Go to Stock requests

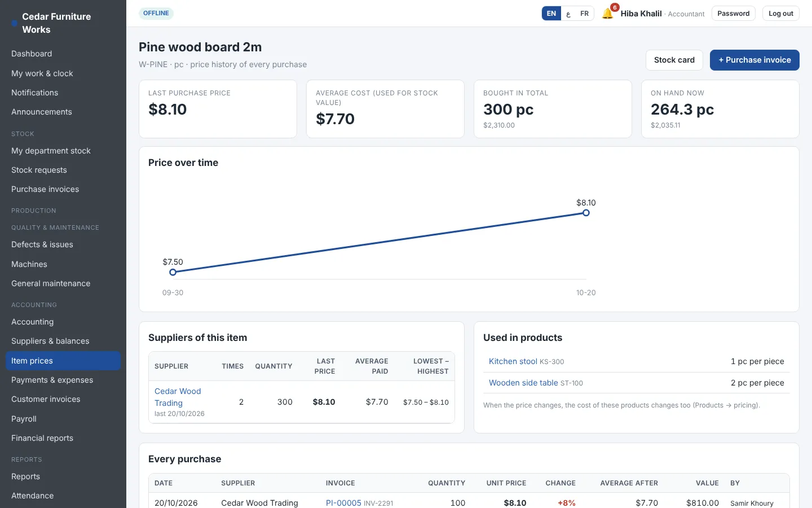point(63,170)
